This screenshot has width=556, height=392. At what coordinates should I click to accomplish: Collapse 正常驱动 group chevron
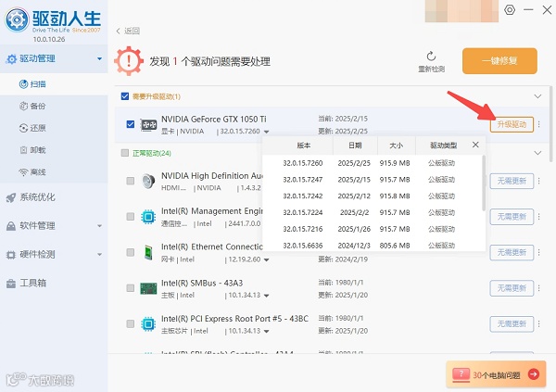pos(537,153)
